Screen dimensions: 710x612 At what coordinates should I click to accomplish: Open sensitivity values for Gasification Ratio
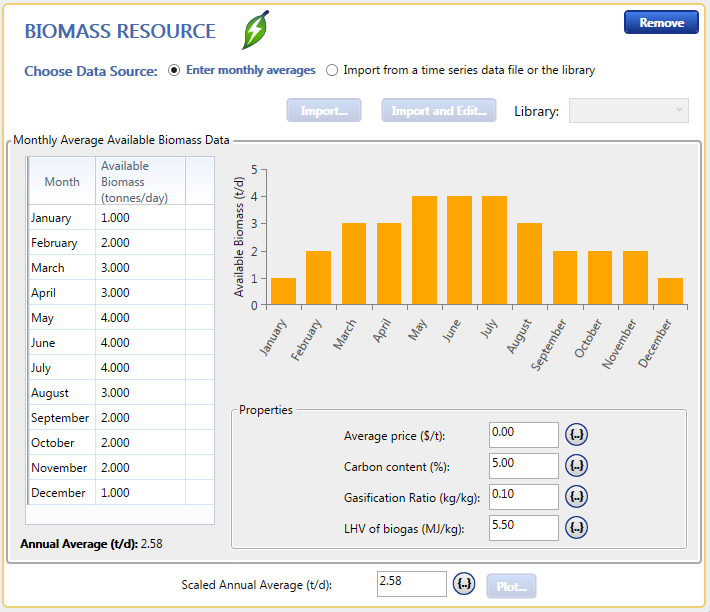tap(576, 497)
